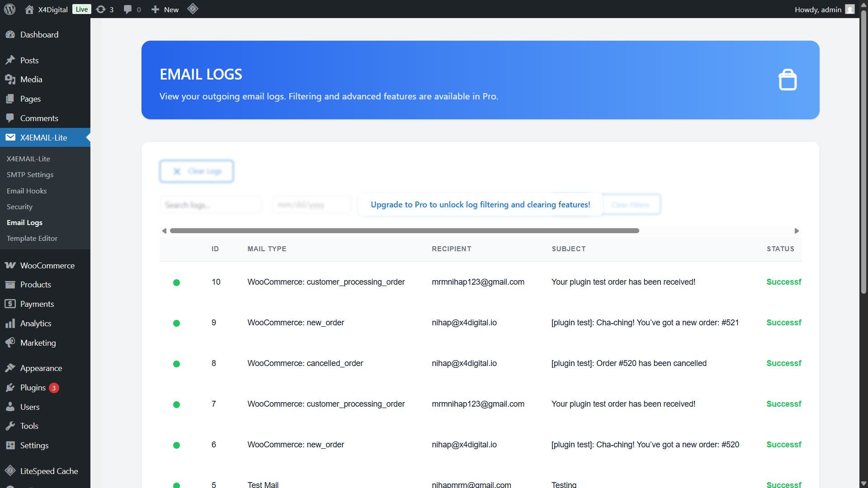Click the admin avatar in top bar
The image size is (868, 488).
pyautogui.click(x=850, y=9)
